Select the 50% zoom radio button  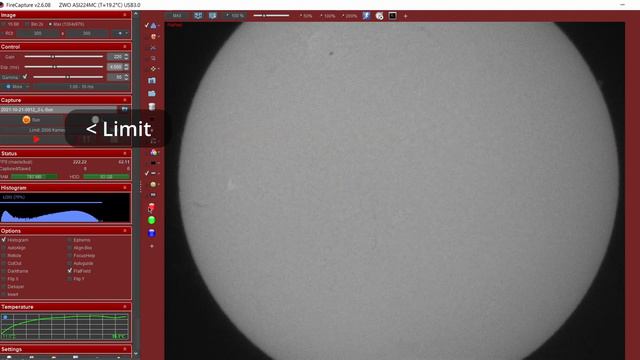coord(301,16)
